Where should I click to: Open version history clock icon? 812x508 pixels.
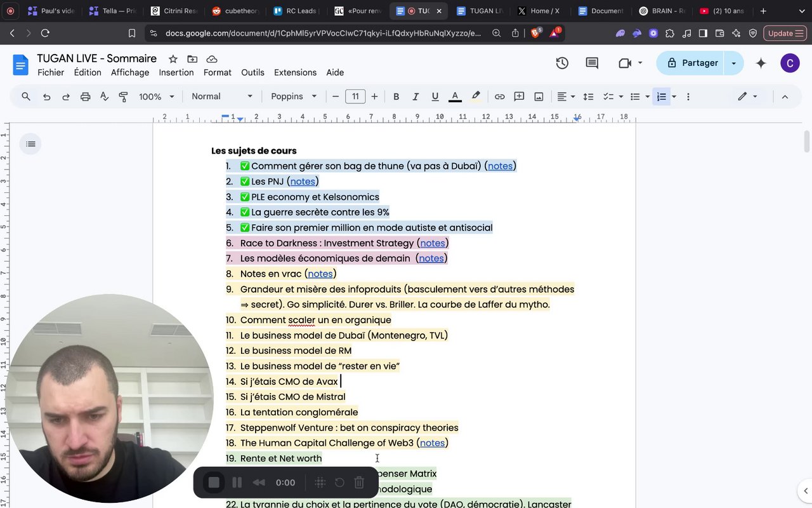pos(562,63)
